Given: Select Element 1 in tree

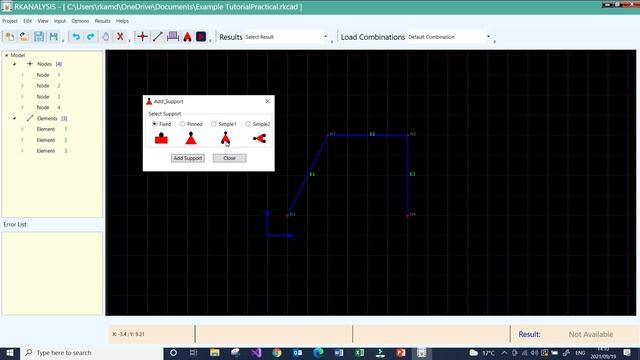Looking at the screenshot, I should [x=52, y=129].
